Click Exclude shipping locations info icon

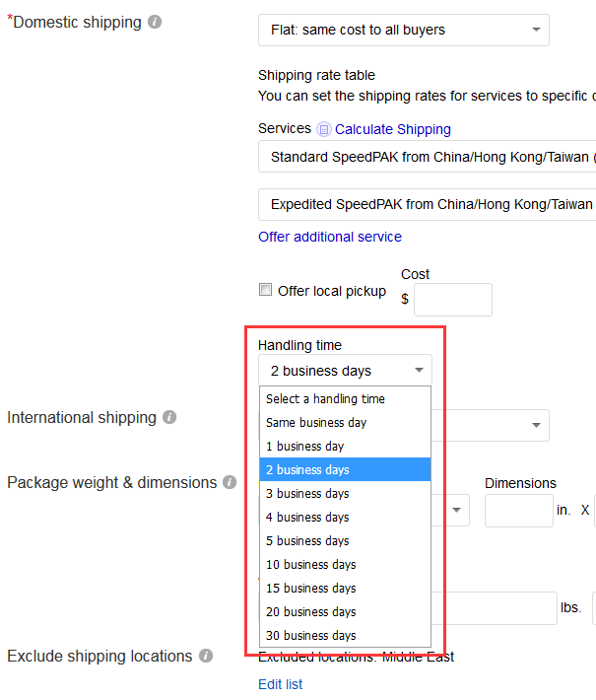point(206,656)
